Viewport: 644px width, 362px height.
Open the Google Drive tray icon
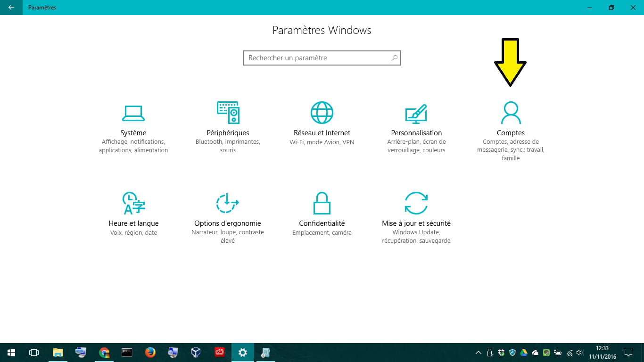tap(524, 353)
